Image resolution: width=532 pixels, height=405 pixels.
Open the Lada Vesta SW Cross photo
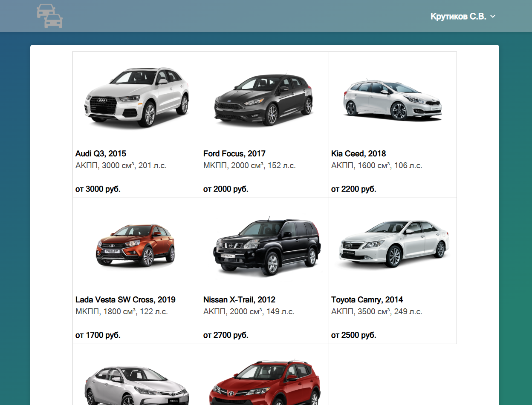click(x=136, y=245)
